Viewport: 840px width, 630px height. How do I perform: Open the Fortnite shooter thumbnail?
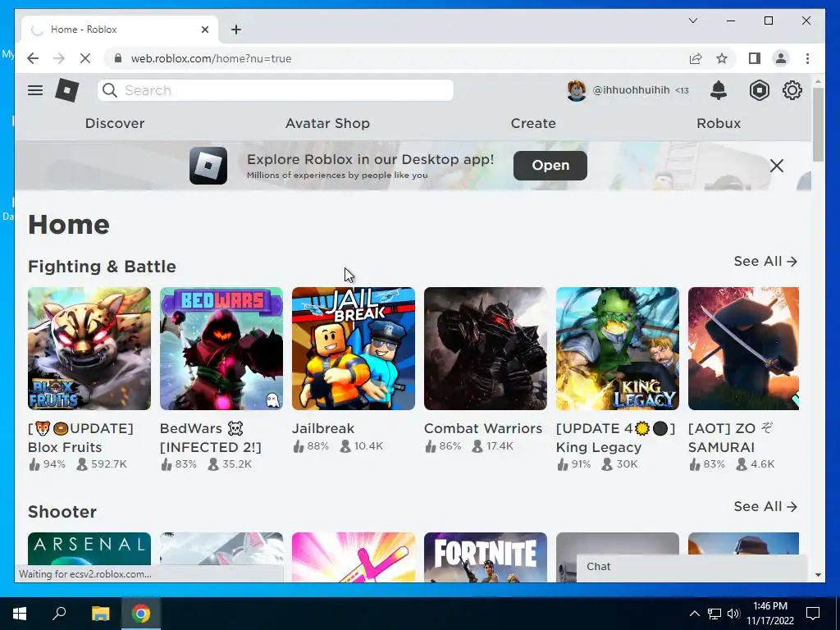pos(486,557)
